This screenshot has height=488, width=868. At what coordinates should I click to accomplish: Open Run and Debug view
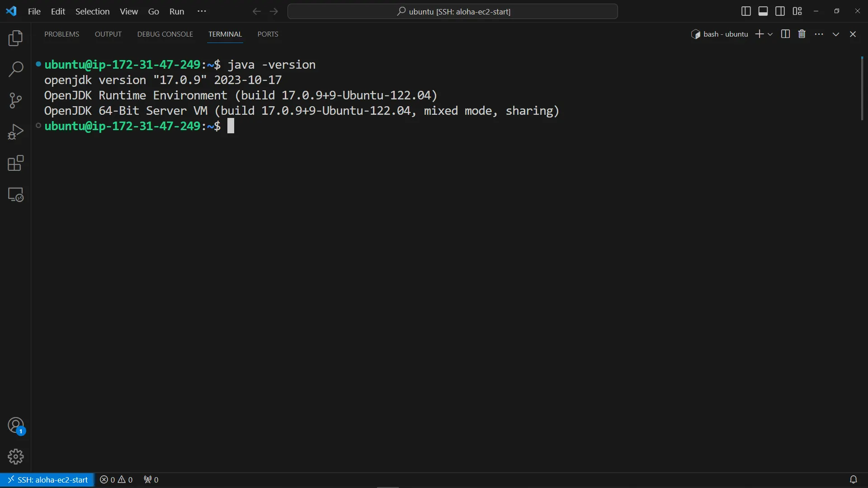[16, 132]
